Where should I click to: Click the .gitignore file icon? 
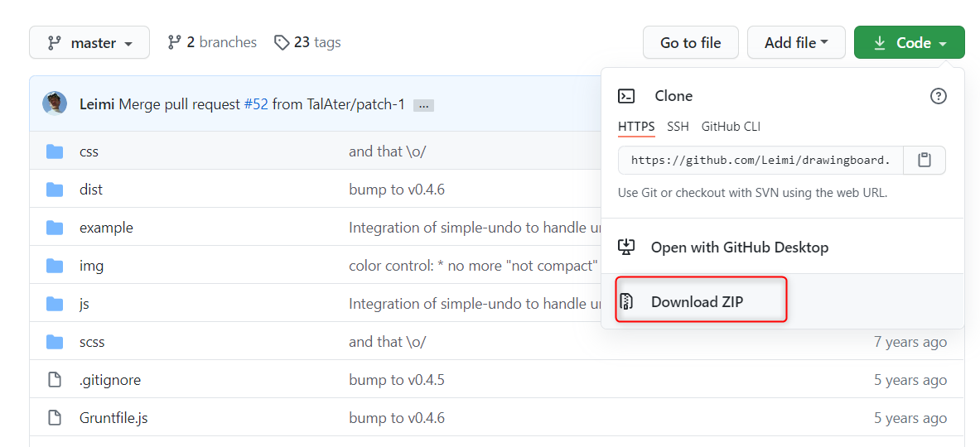(55, 380)
